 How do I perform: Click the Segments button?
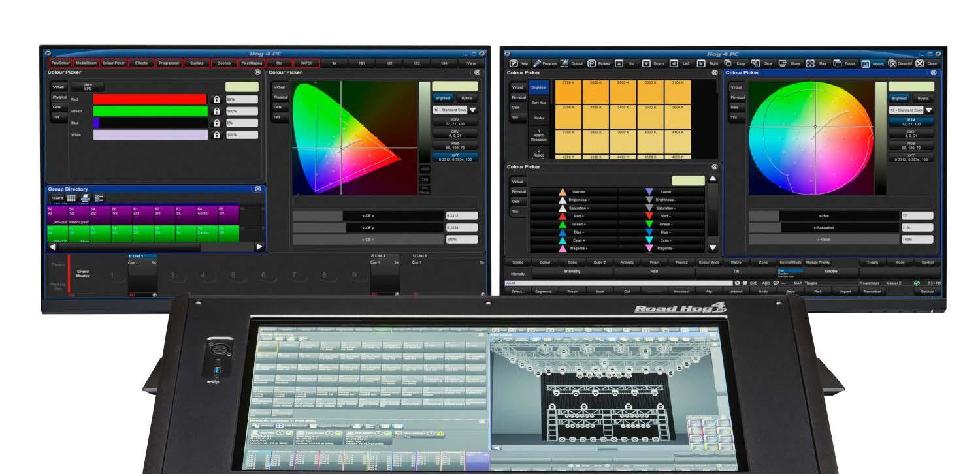pos(544,291)
